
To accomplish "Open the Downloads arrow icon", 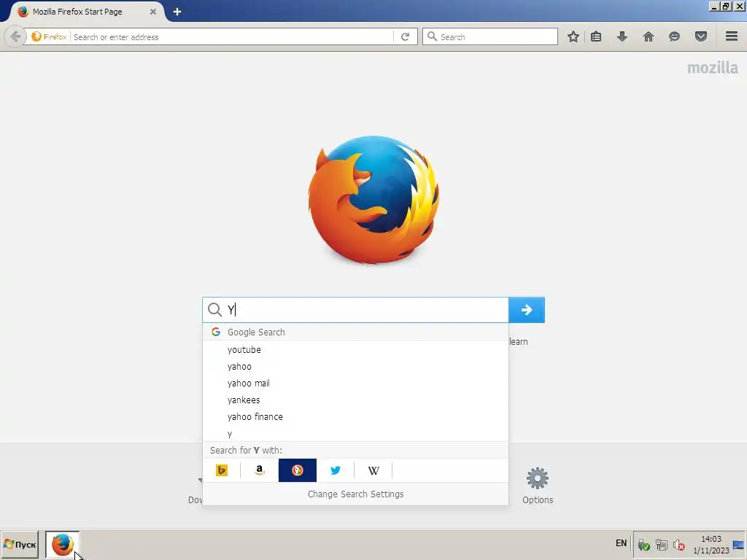I will coord(622,36).
